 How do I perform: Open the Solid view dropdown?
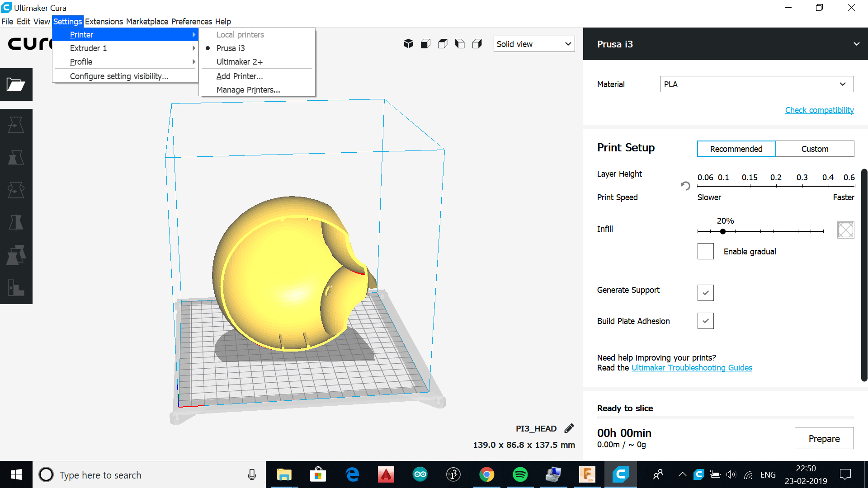pyautogui.click(x=534, y=44)
